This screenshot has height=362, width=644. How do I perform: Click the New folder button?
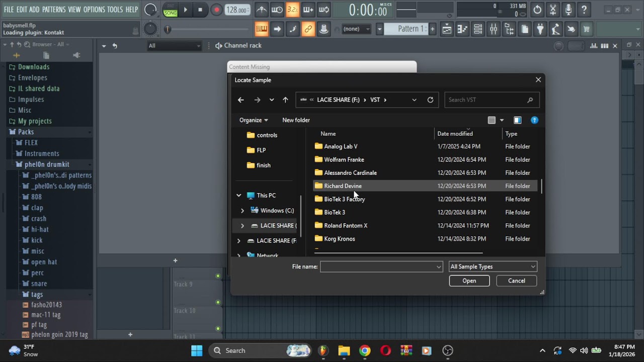point(296,120)
